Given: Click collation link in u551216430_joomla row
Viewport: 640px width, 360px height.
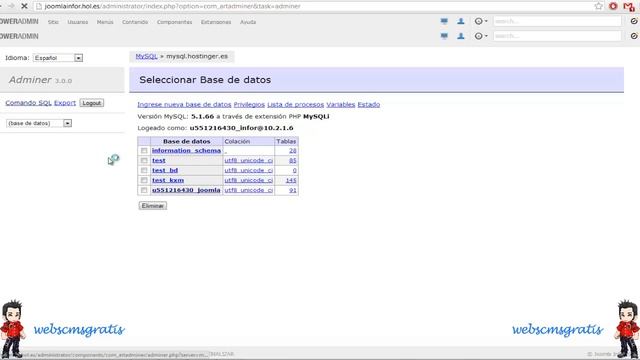Looking at the screenshot, I should point(249,190).
